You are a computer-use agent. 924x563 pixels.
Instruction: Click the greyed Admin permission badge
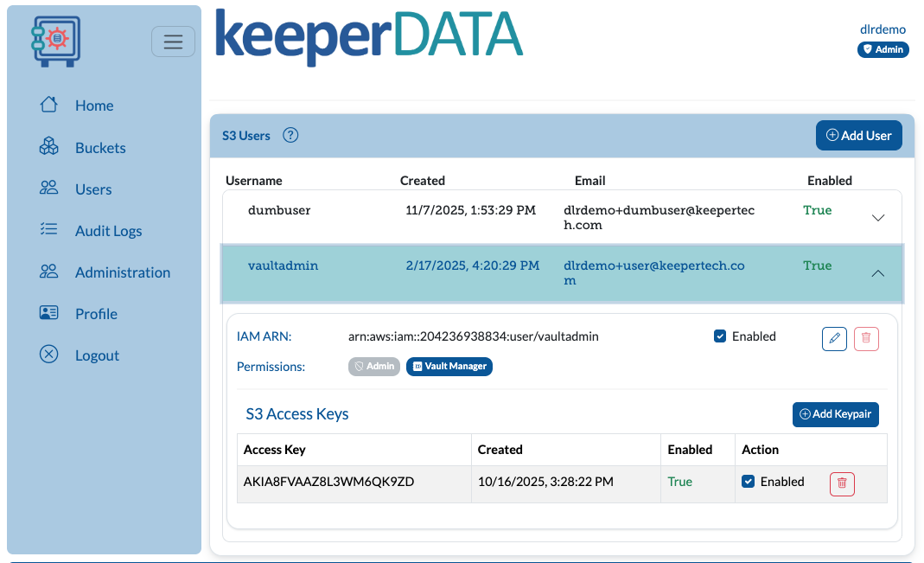point(374,366)
